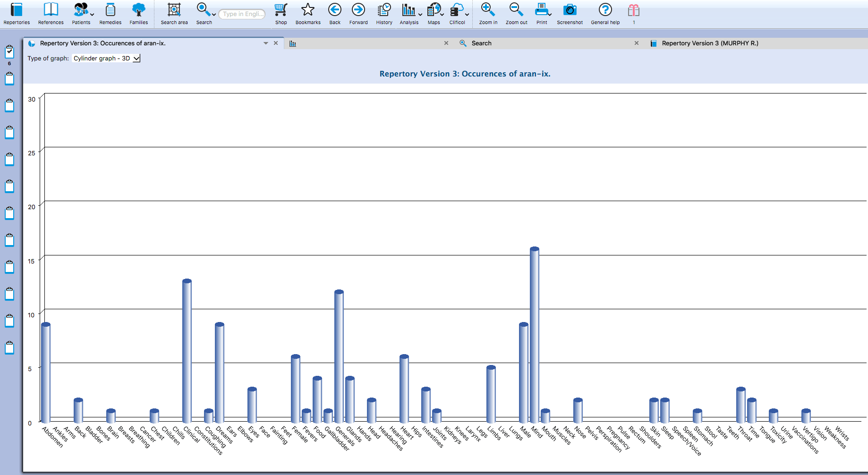
Task: Expand the Patients dropdown arrow
Action: 92,15
